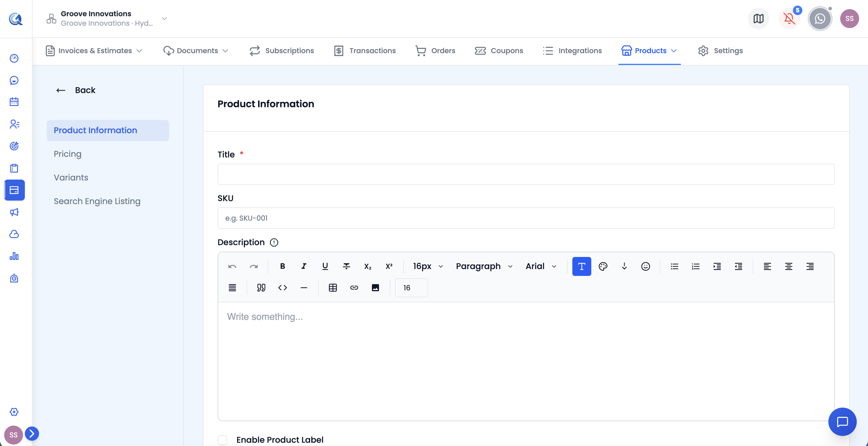Open contacts icon in sidebar
This screenshot has width=868, height=446.
14,124
